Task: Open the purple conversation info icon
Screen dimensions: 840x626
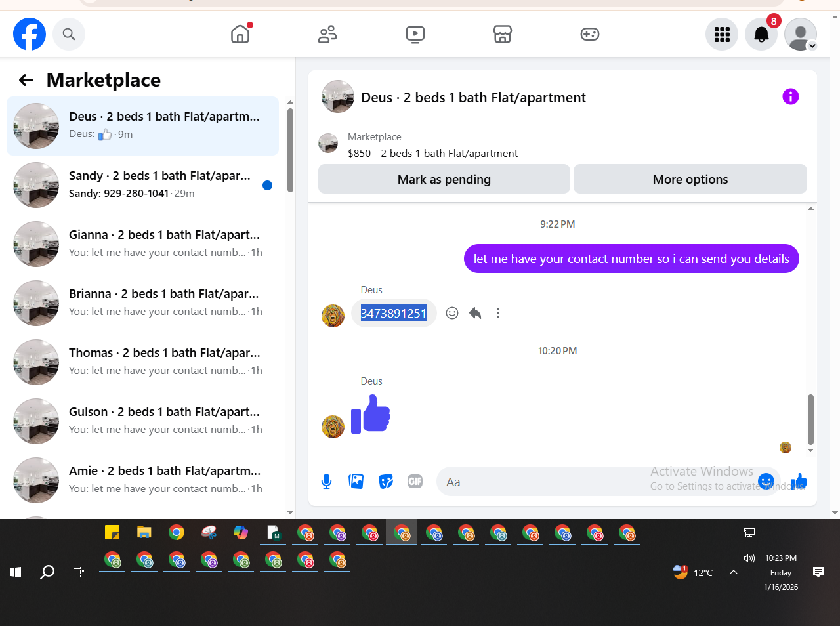Action: (791, 96)
